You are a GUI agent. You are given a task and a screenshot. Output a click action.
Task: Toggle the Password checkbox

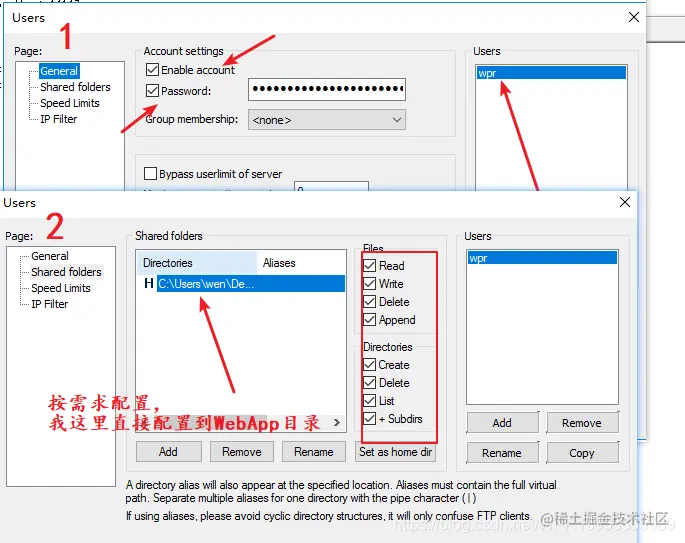152,91
